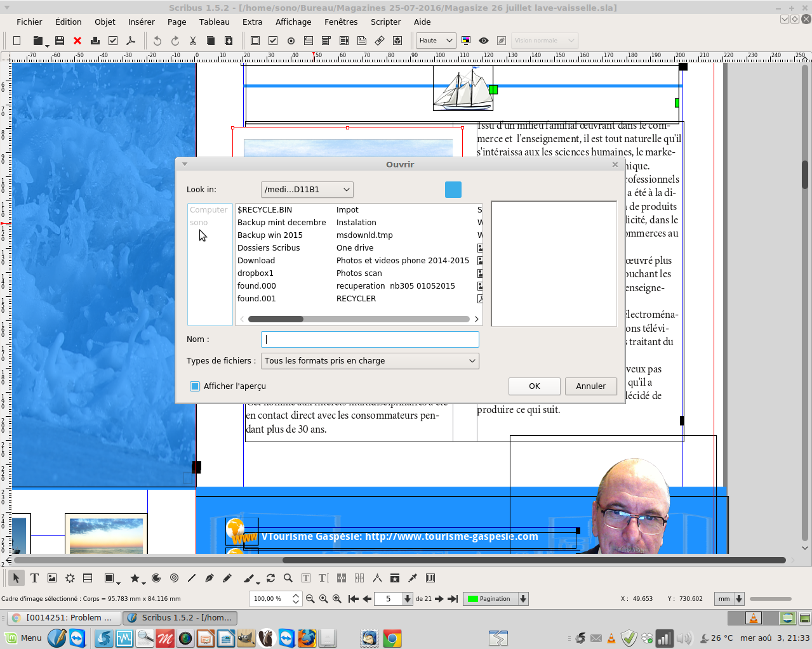Click the Annuler button
Screen dimensions: 812x649
590,386
